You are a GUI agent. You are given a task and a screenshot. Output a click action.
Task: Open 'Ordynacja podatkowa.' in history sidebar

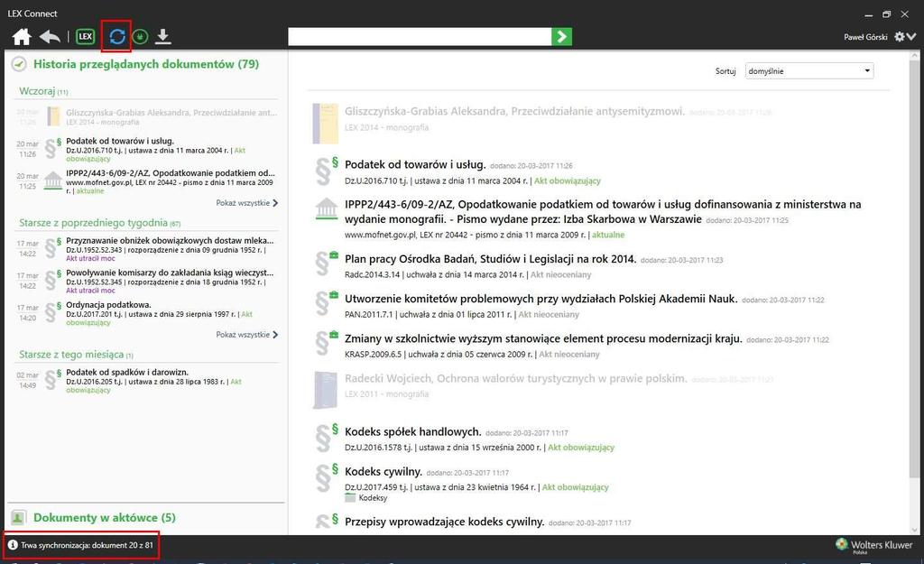coord(108,305)
